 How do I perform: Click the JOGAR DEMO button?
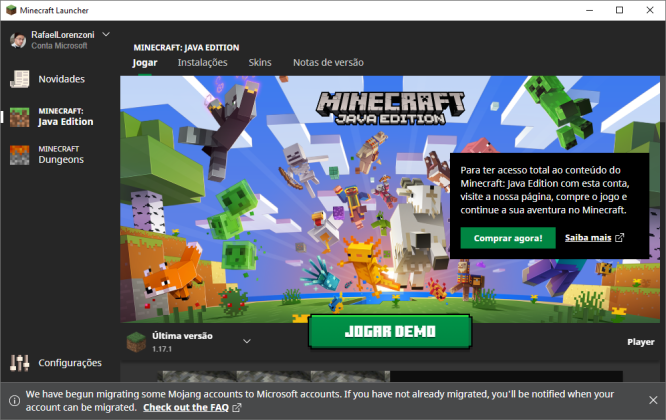point(390,332)
